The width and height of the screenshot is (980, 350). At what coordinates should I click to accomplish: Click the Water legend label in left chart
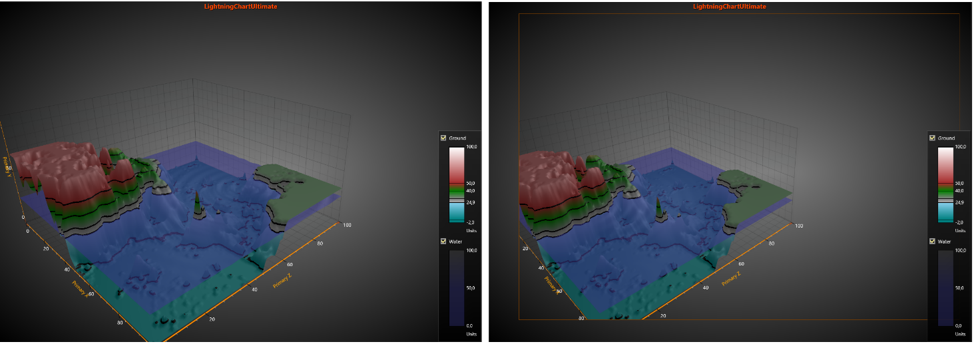[x=456, y=242]
